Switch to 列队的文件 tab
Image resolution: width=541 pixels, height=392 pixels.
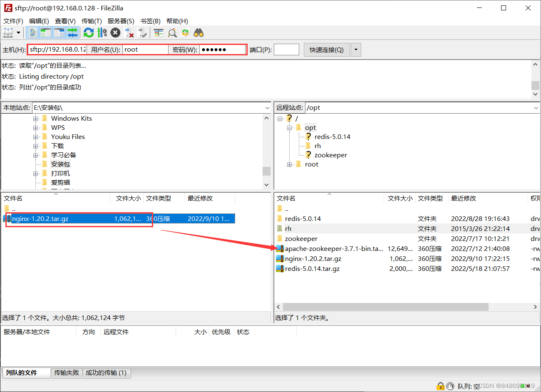coord(26,373)
